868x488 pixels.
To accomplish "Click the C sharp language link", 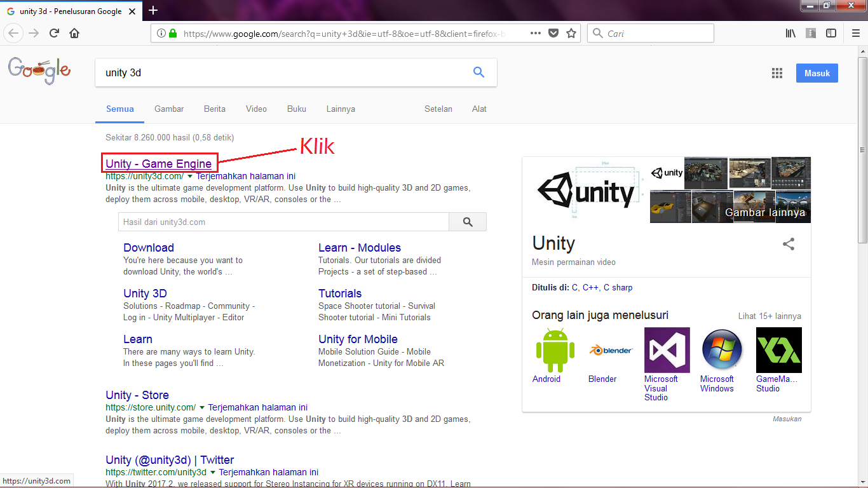I will [x=618, y=287].
